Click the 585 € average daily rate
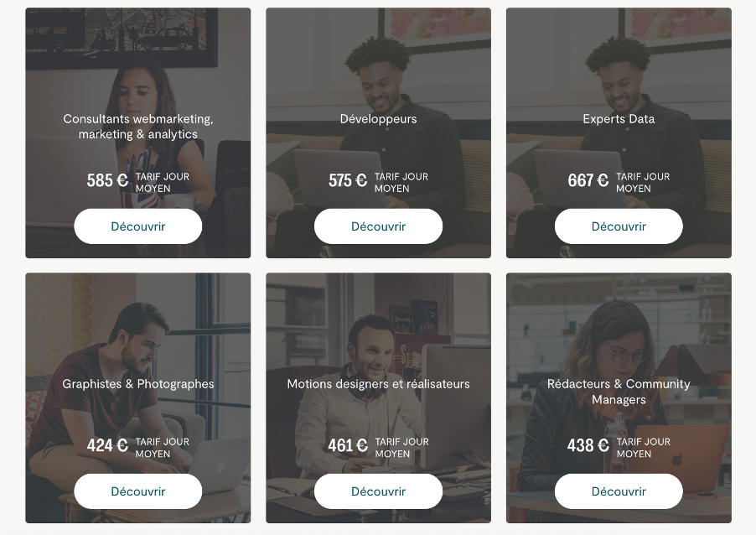The width and height of the screenshot is (756, 535). (107, 180)
